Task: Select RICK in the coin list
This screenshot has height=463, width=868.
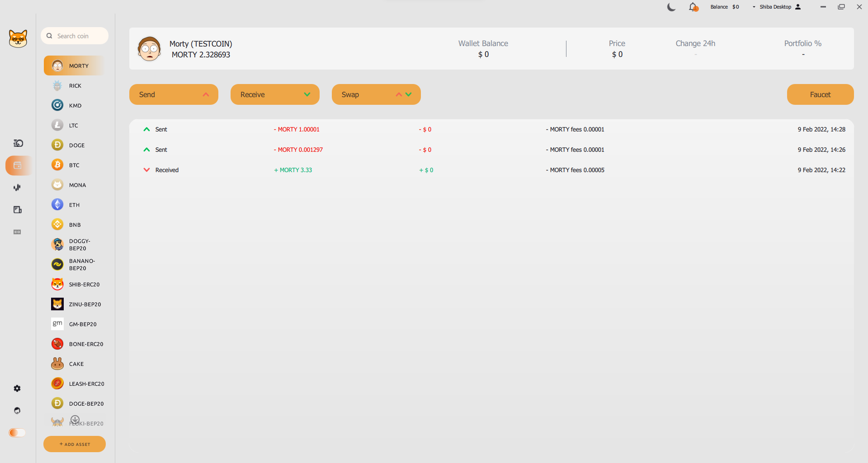Action: click(x=75, y=86)
